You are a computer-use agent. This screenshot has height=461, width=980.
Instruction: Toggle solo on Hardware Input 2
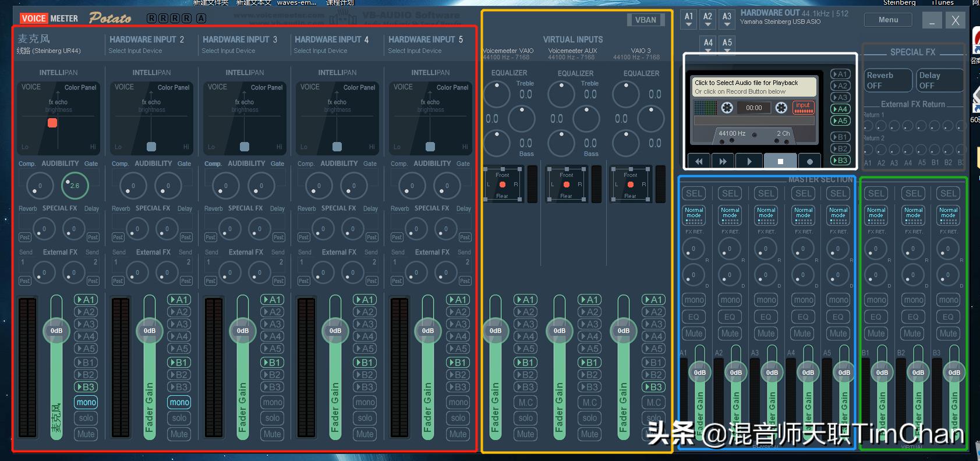pos(179,418)
